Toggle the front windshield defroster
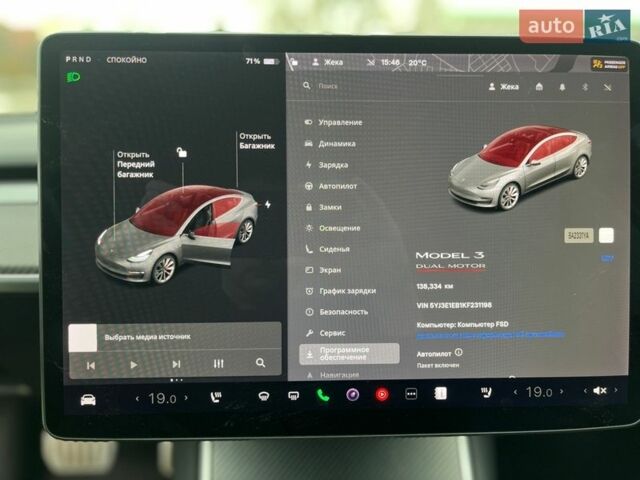This screenshot has width=640, height=480. click(264, 395)
